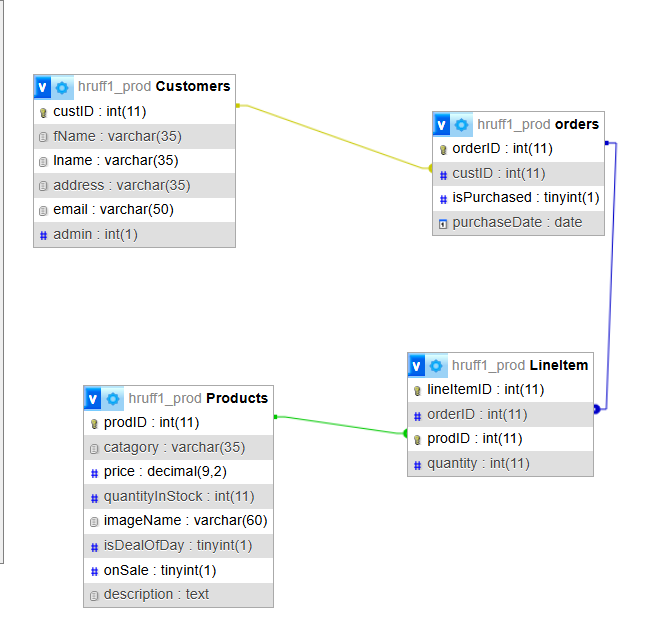Select the 'email : varchar(50)' column

134,210
